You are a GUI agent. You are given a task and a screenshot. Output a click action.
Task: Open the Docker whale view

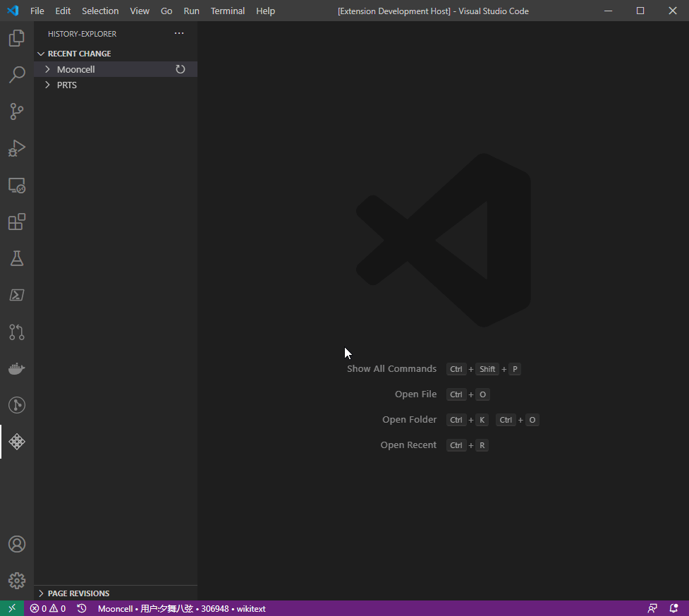17,368
